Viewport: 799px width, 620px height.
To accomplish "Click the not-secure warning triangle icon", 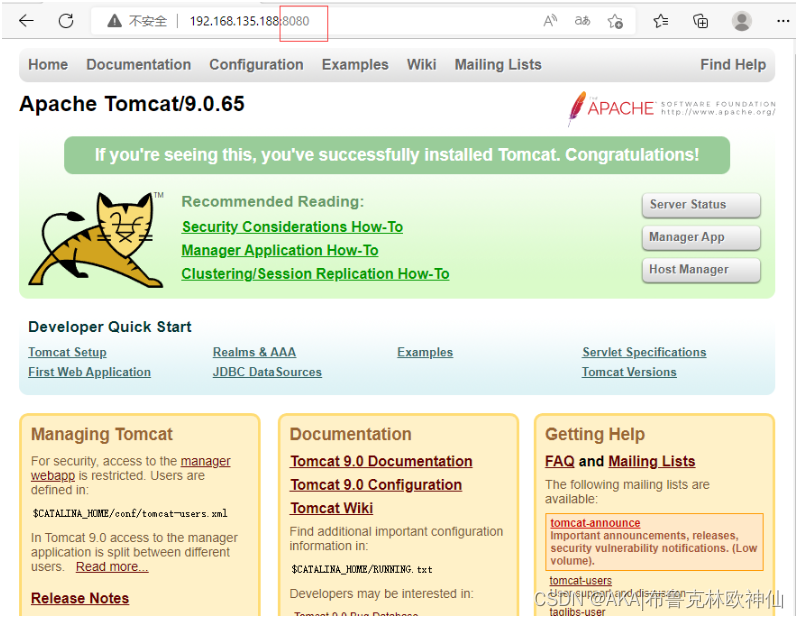I will click(x=115, y=21).
